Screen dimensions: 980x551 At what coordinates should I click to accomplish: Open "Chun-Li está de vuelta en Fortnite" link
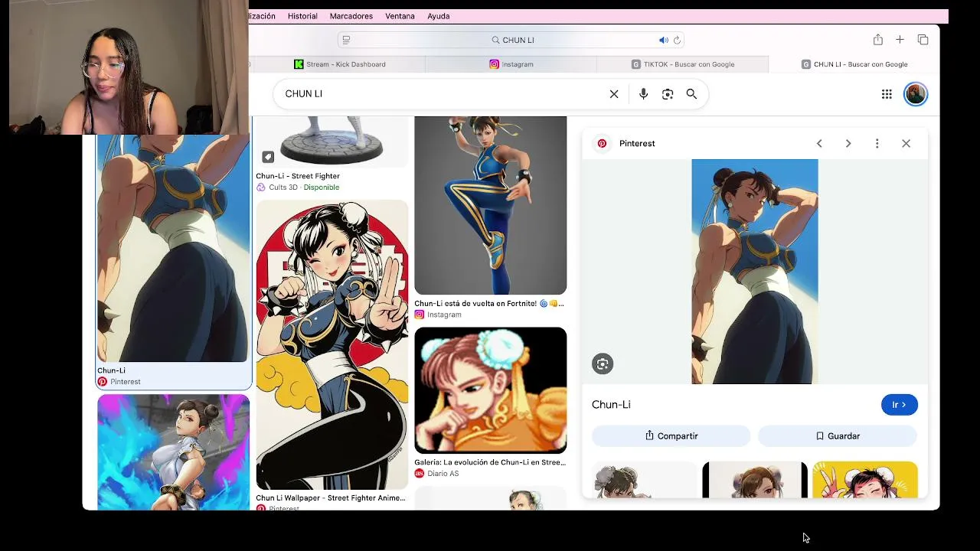[489, 304]
